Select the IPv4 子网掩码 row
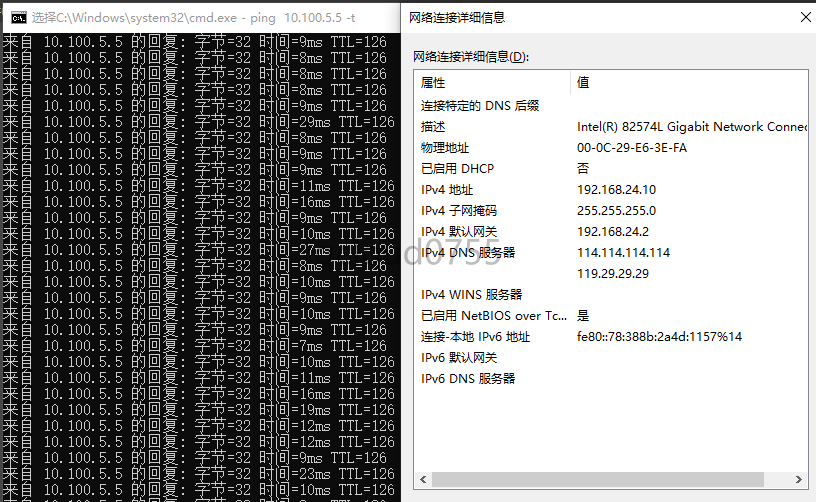The image size is (816, 502). [458, 211]
